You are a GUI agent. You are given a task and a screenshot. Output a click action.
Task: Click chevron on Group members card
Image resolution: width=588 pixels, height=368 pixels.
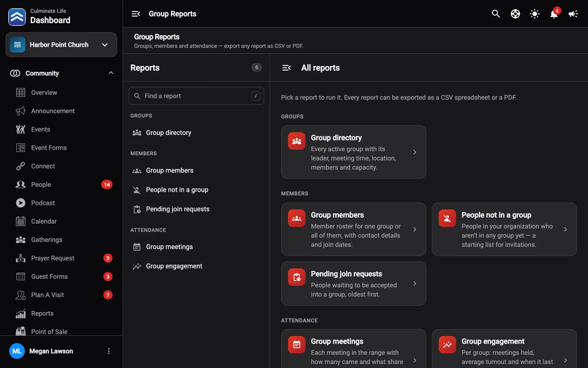(415, 229)
